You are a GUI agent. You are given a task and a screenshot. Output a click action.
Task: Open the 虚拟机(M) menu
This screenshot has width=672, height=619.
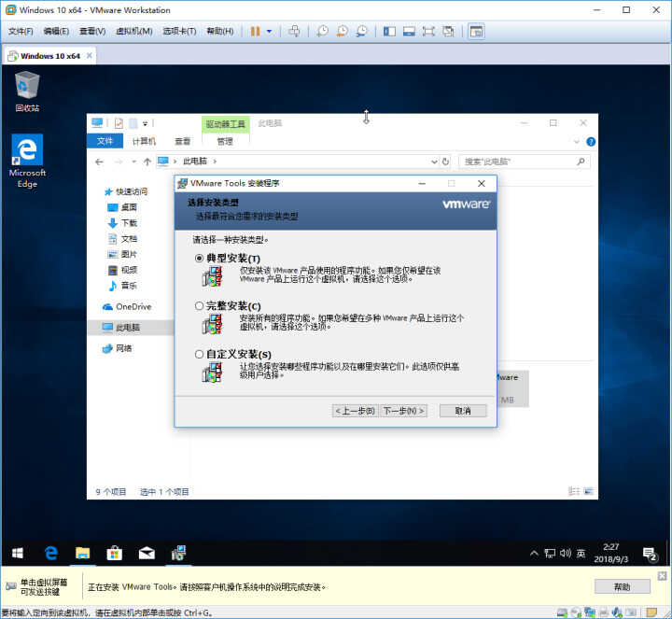pos(134,32)
